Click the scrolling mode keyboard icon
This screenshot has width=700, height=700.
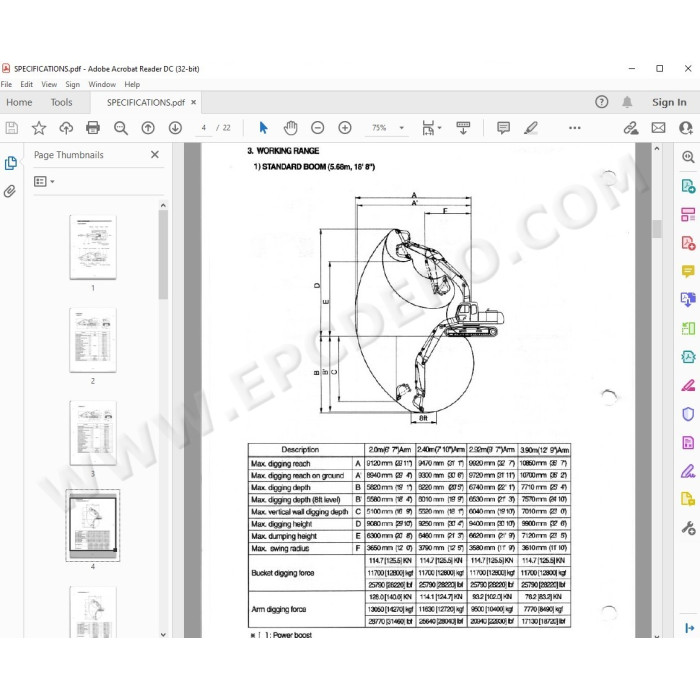pos(463,128)
